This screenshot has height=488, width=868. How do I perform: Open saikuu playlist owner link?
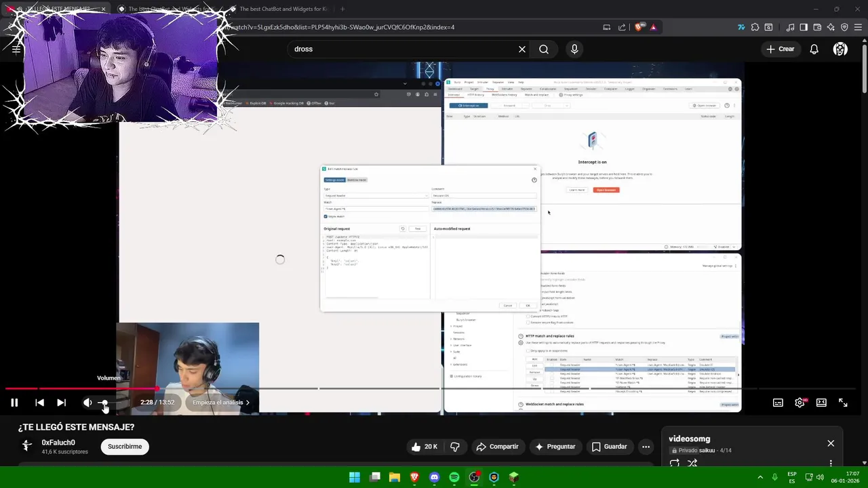point(707,450)
